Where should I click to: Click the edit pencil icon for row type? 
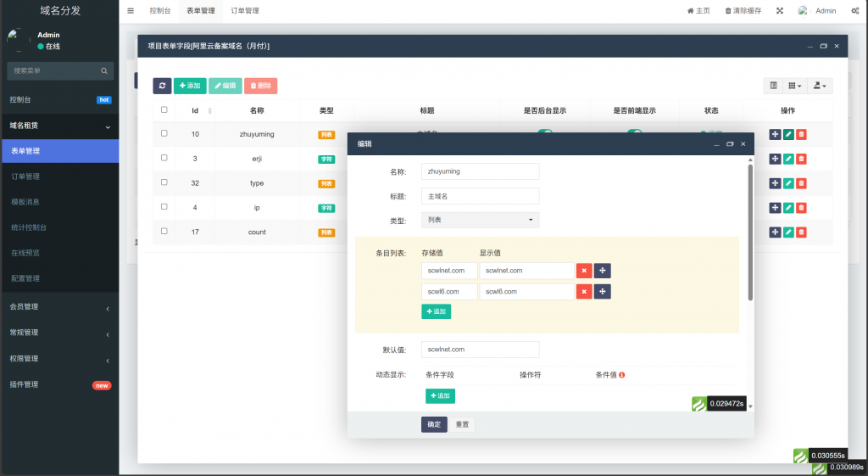click(788, 183)
